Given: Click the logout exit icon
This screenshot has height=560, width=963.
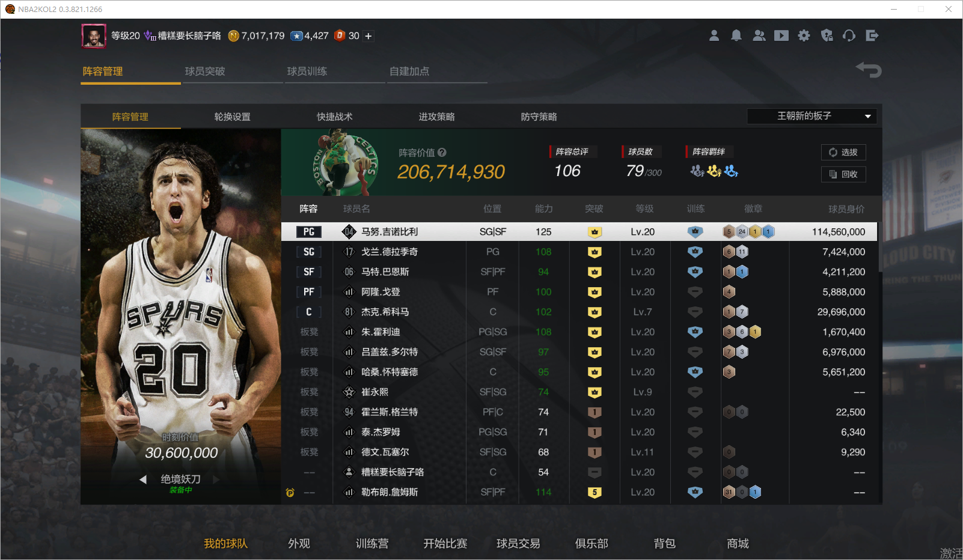Looking at the screenshot, I should [x=872, y=36].
